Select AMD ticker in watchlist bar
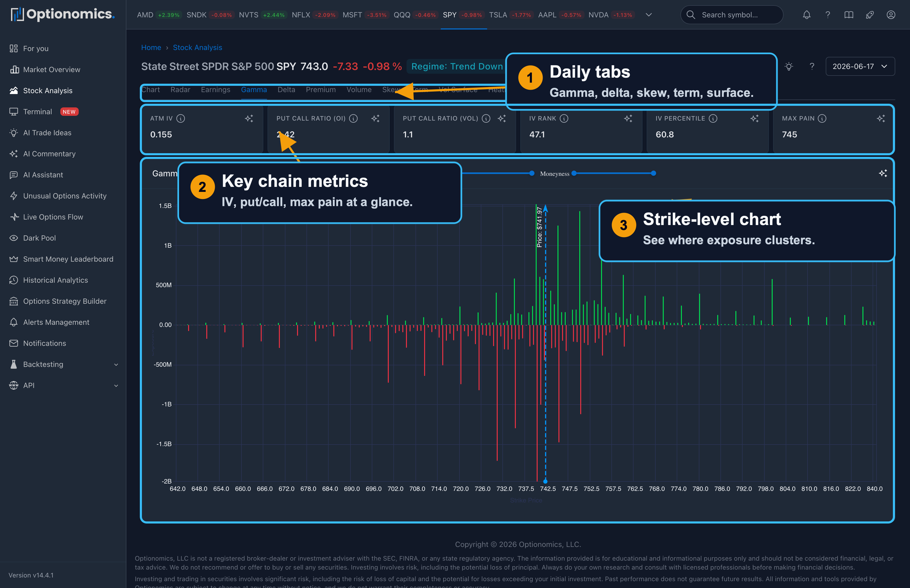The height and width of the screenshot is (588, 910). pos(159,15)
